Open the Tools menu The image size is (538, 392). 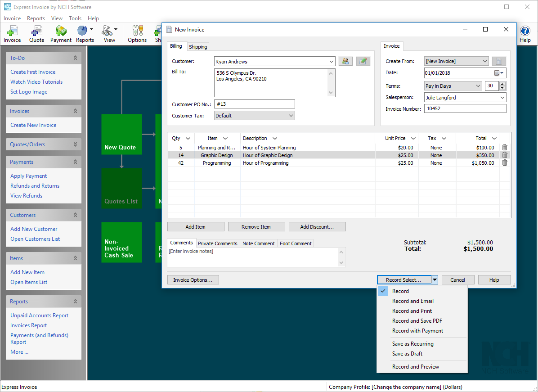tap(75, 18)
